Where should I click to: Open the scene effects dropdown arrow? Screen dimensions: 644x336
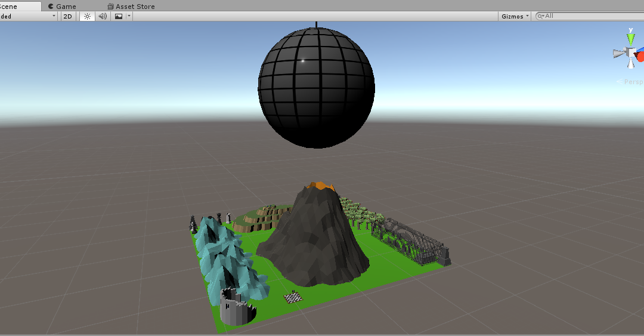[x=129, y=16]
